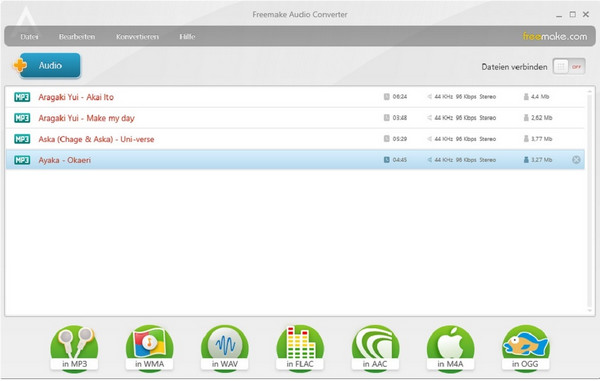Maximize the Freemake Audio Converter window
The image size is (600, 381).
click(x=572, y=15)
